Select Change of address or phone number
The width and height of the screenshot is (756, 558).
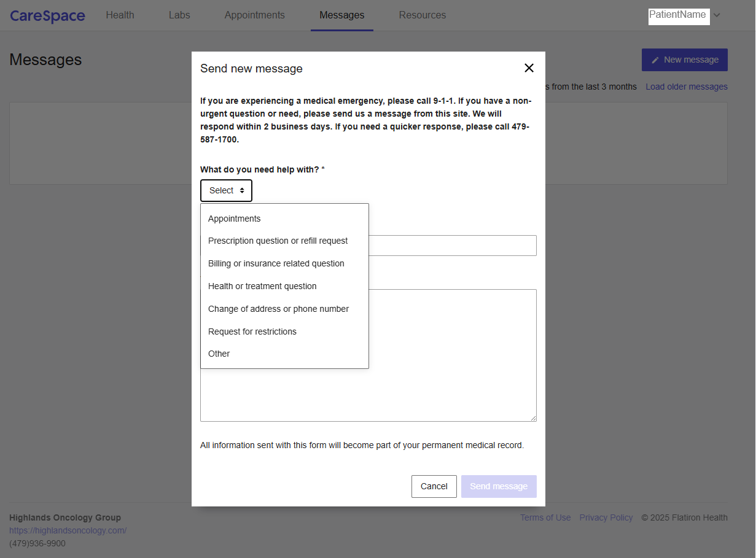pyautogui.click(x=278, y=309)
